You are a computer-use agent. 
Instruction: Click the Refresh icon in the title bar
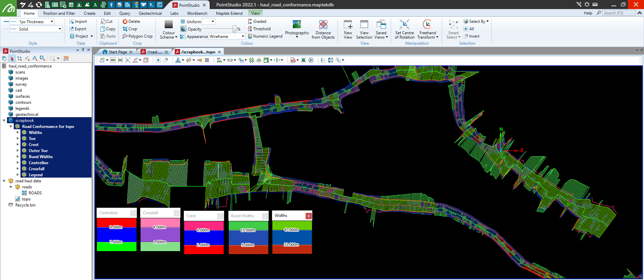pos(39,5)
